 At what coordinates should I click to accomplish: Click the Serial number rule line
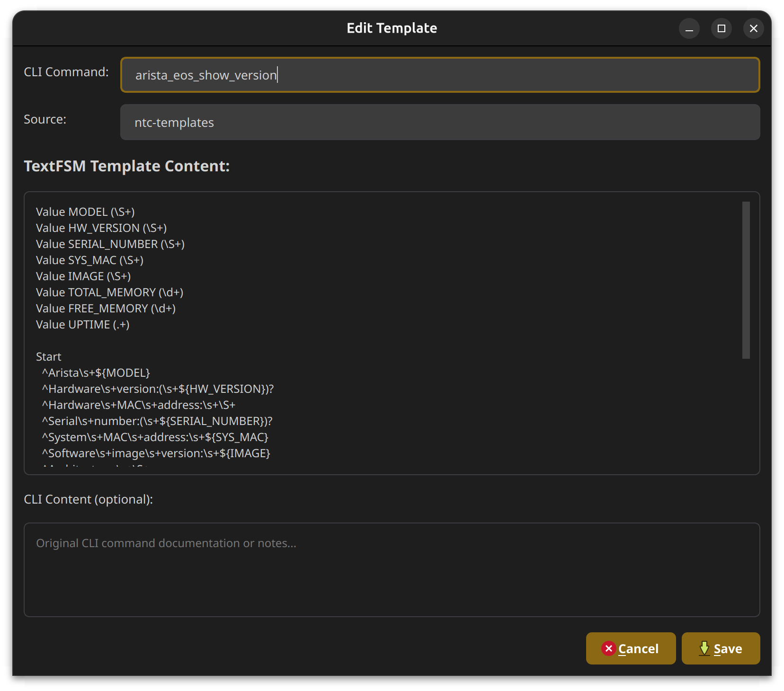(157, 421)
